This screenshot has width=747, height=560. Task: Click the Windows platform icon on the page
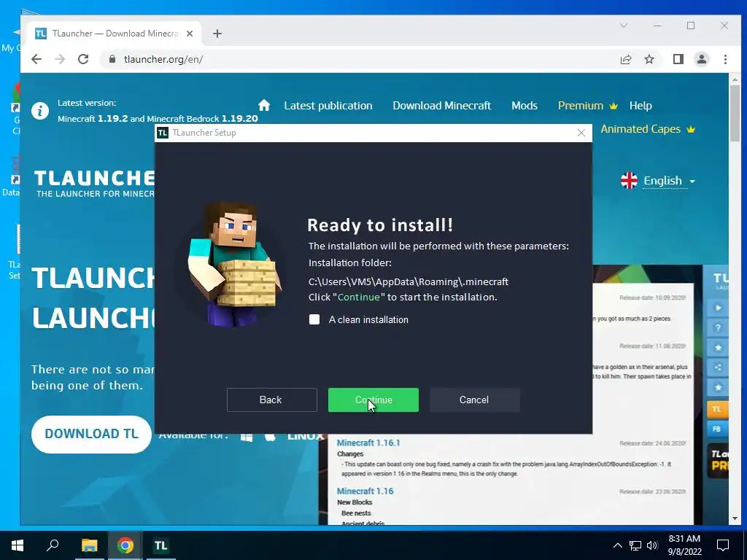pos(247,437)
